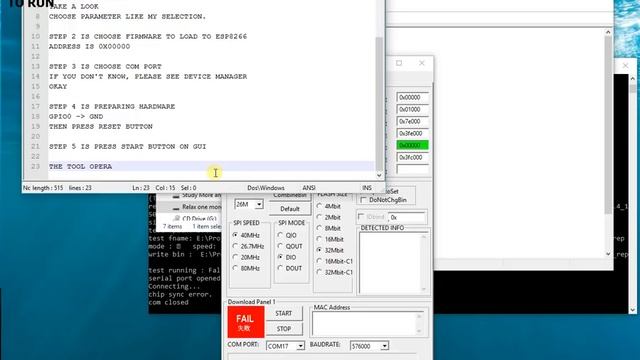This screenshot has width=640, height=360.
Task: Click the empty address field below 0x3fc000
Action: pyautogui.click(x=412, y=169)
